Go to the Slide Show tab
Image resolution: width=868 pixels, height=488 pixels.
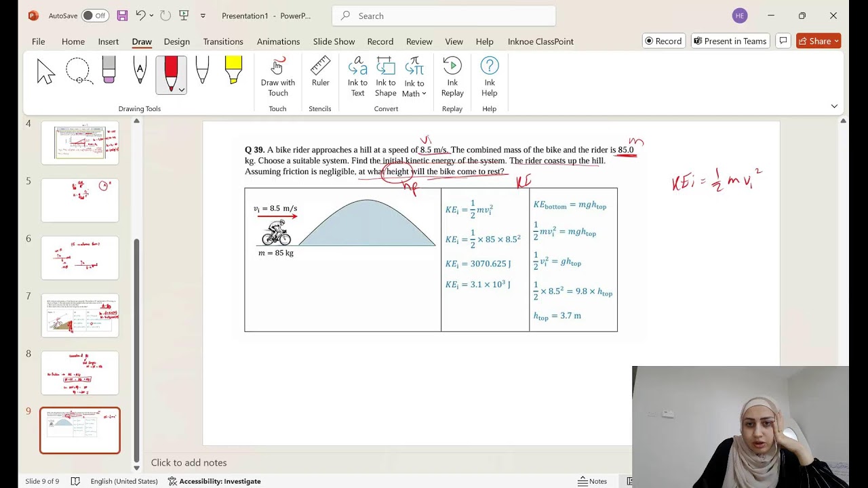[334, 41]
